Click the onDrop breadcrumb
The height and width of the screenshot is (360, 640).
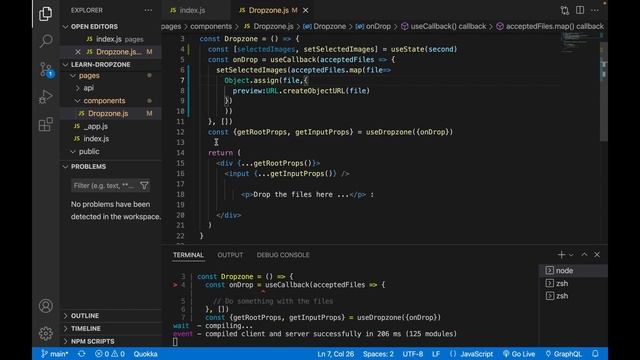(x=373, y=27)
